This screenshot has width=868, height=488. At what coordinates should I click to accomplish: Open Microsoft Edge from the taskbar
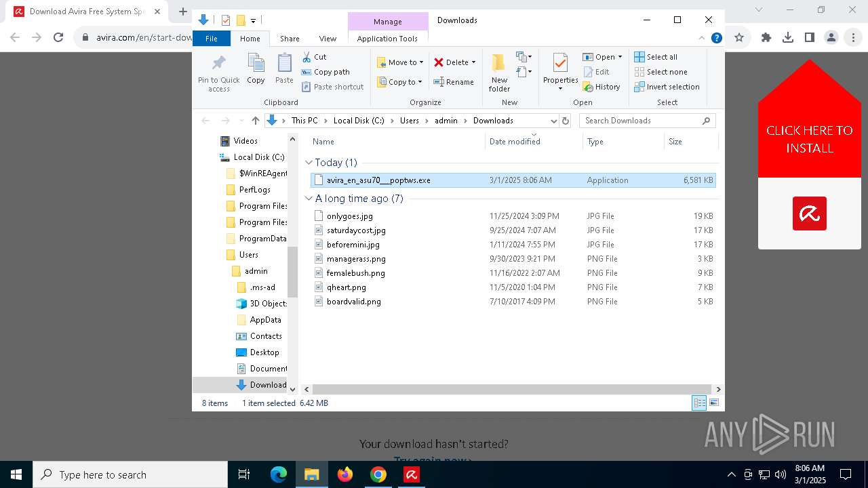pyautogui.click(x=279, y=474)
